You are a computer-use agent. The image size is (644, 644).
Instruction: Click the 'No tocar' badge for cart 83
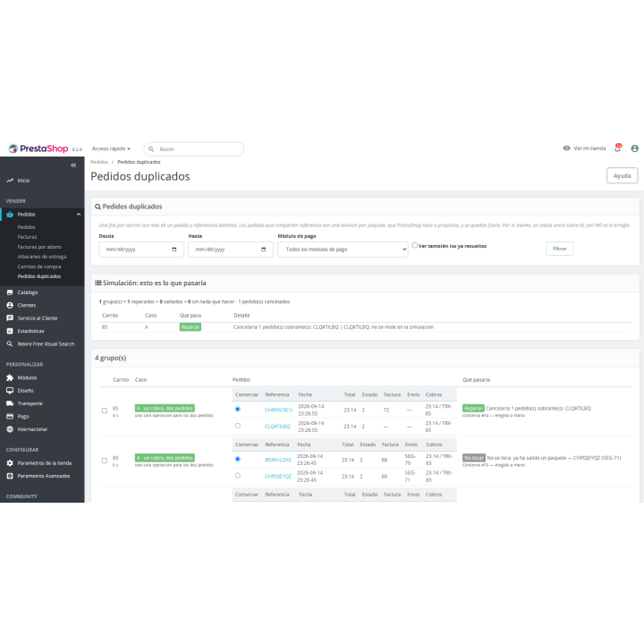tap(474, 458)
